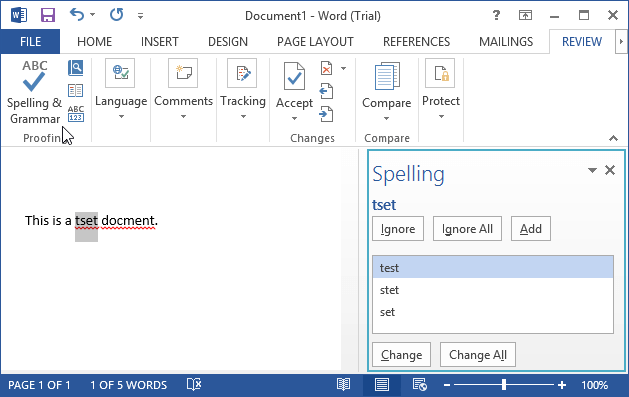The height and width of the screenshot is (397, 629).
Task: Click the 100% zoom level
Action: click(x=595, y=385)
